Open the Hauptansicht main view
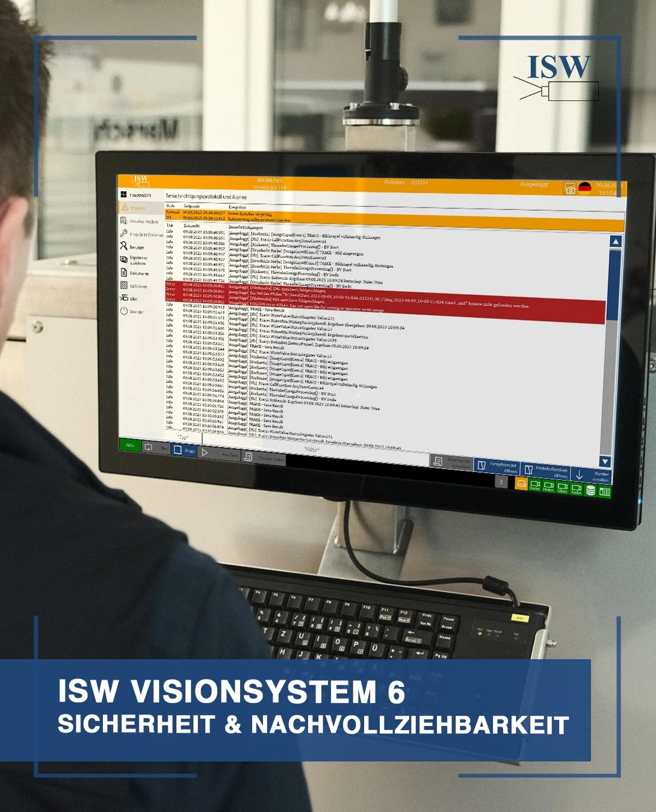Viewport: 656px width, 812px height. point(140,195)
